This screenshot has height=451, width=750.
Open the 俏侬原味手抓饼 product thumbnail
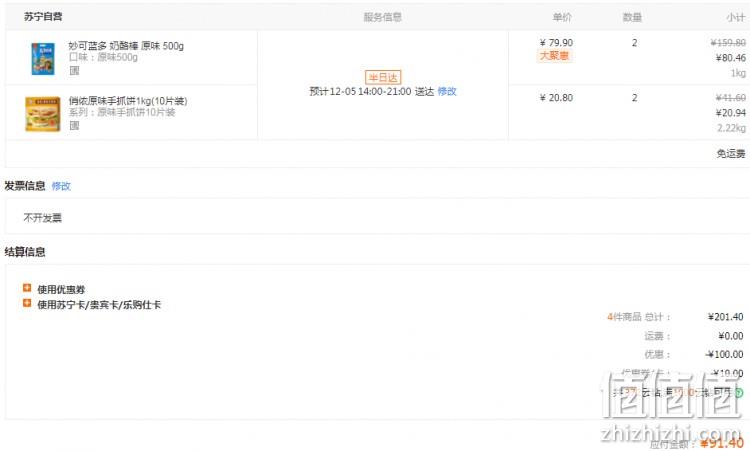point(43,114)
